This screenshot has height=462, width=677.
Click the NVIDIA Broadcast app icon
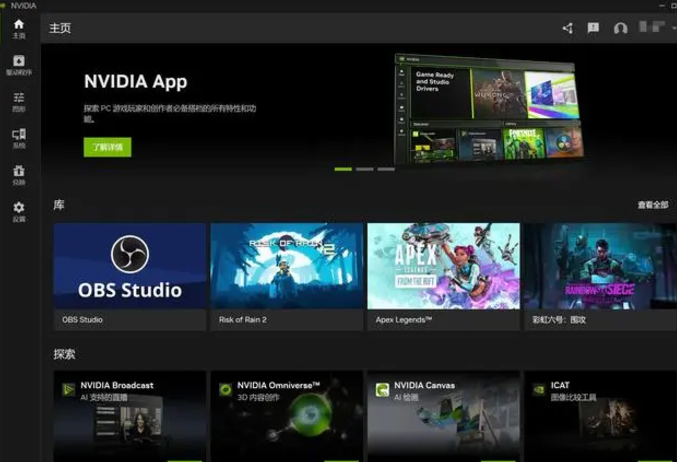68,390
